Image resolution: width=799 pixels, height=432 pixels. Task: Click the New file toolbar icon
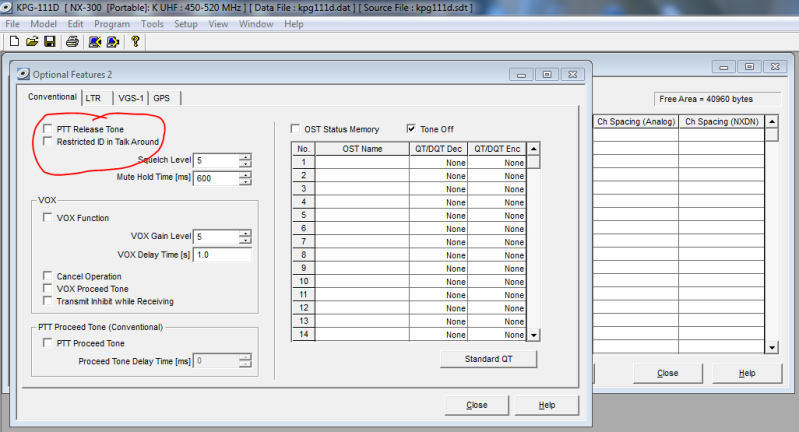[12, 41]
